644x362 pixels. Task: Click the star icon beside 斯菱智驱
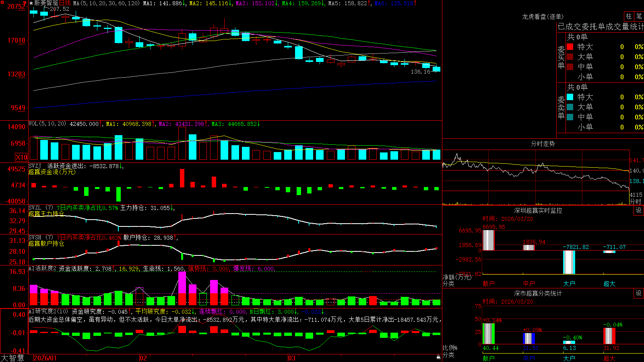31,3
